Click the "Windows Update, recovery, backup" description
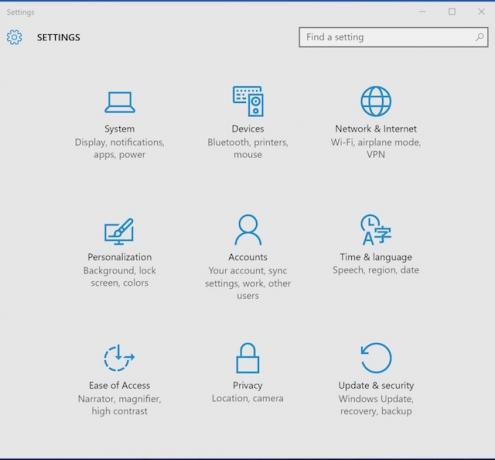This screenshot has height=460, width=495. point(376,405)
